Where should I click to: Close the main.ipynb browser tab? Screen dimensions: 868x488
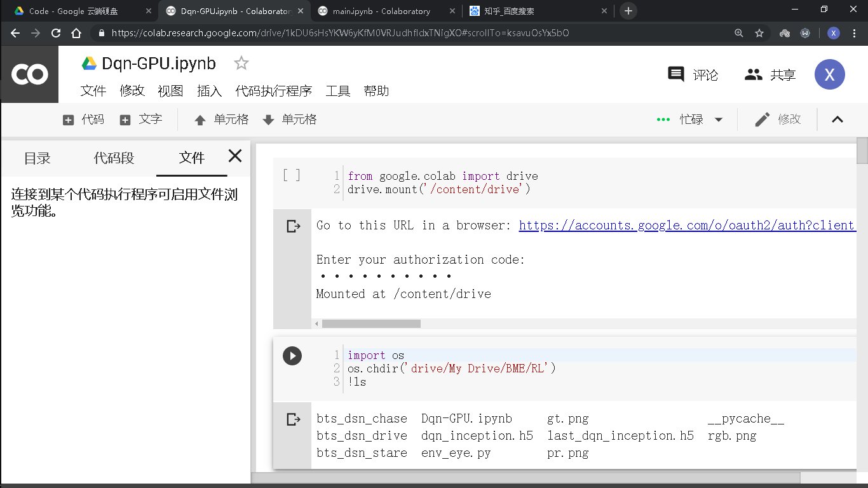point(452,11)
